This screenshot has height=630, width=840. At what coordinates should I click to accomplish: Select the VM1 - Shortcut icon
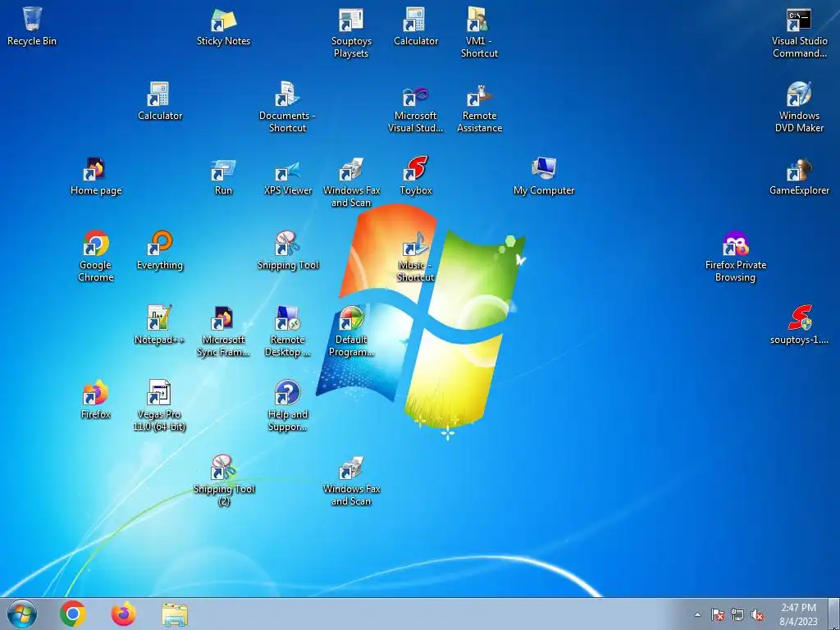coord(479,32)
